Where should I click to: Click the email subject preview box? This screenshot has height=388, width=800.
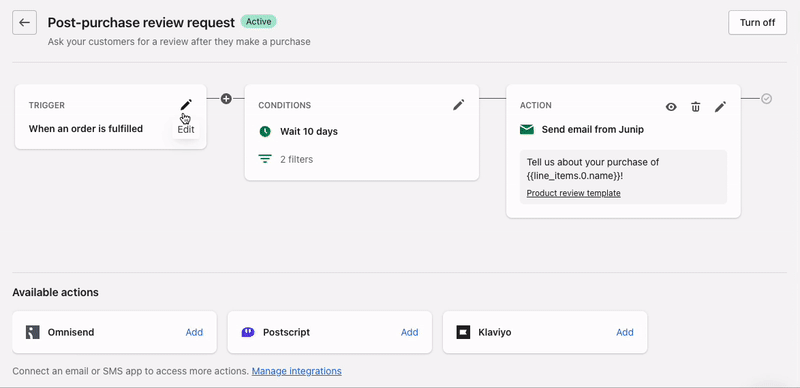tap(623, 177)
